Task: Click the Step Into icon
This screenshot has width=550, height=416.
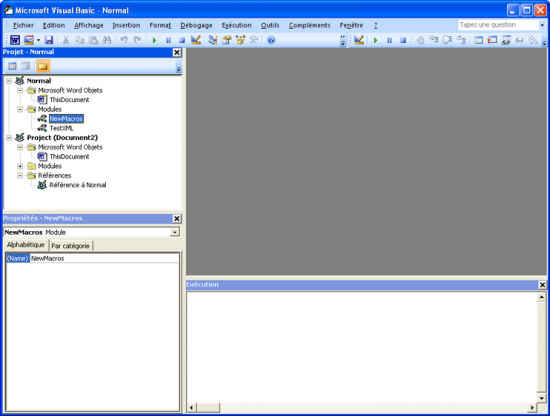Action: coord(434,40)
